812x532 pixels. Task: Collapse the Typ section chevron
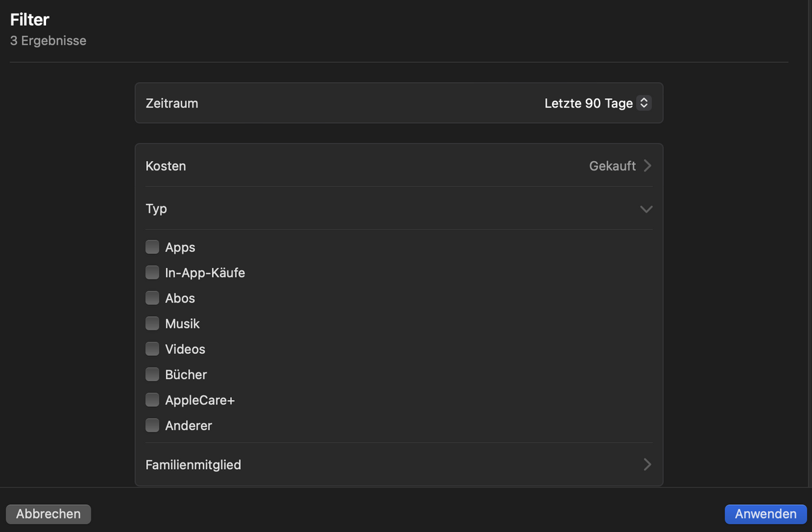(x=646, y=209)
